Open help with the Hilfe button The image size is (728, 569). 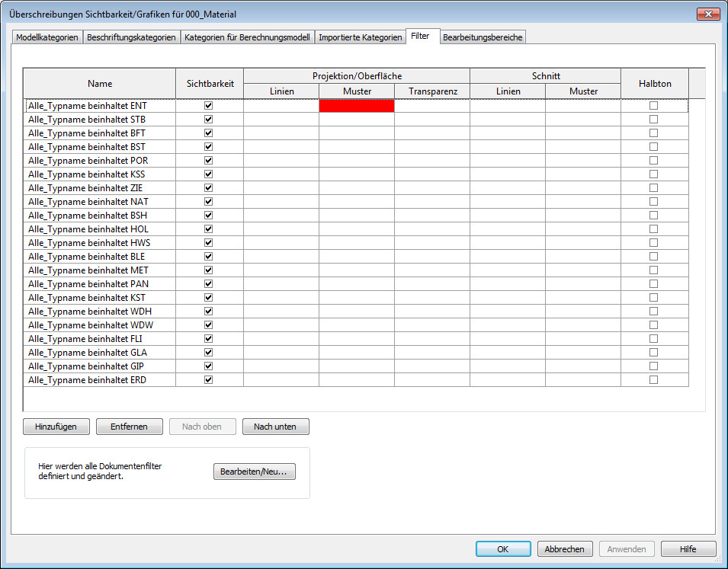click(x=688, y=549)
